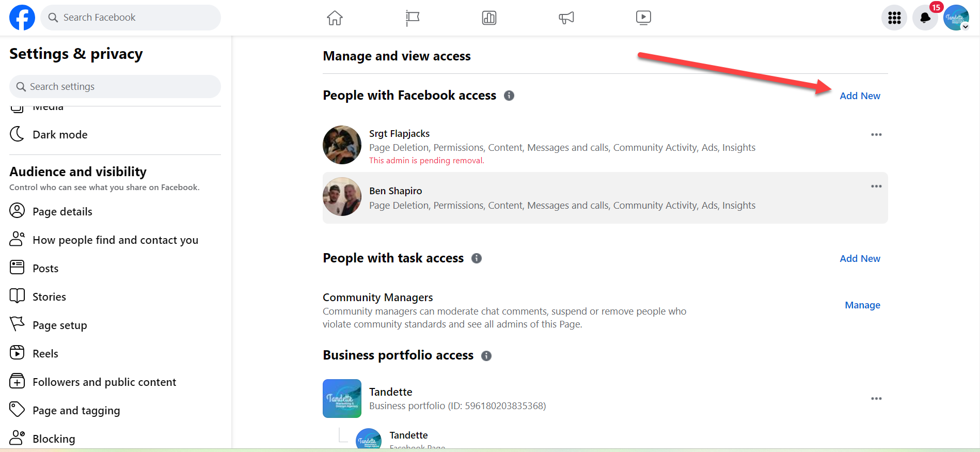This screenshot has height=452, width=980.
Task: Open the Ad Center megaphone icon
Action: [x=566, y=18]
